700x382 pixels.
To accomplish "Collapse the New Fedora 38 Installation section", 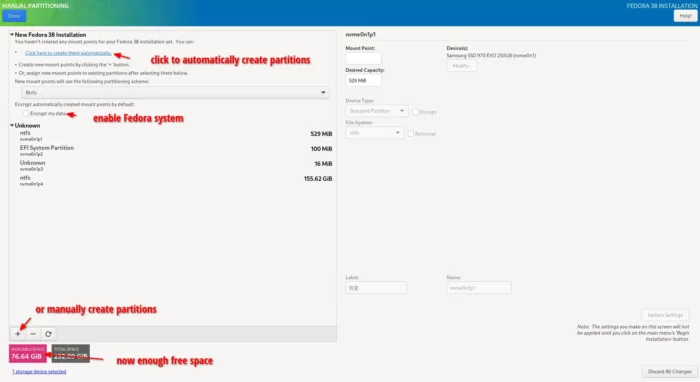I will 12,34.
